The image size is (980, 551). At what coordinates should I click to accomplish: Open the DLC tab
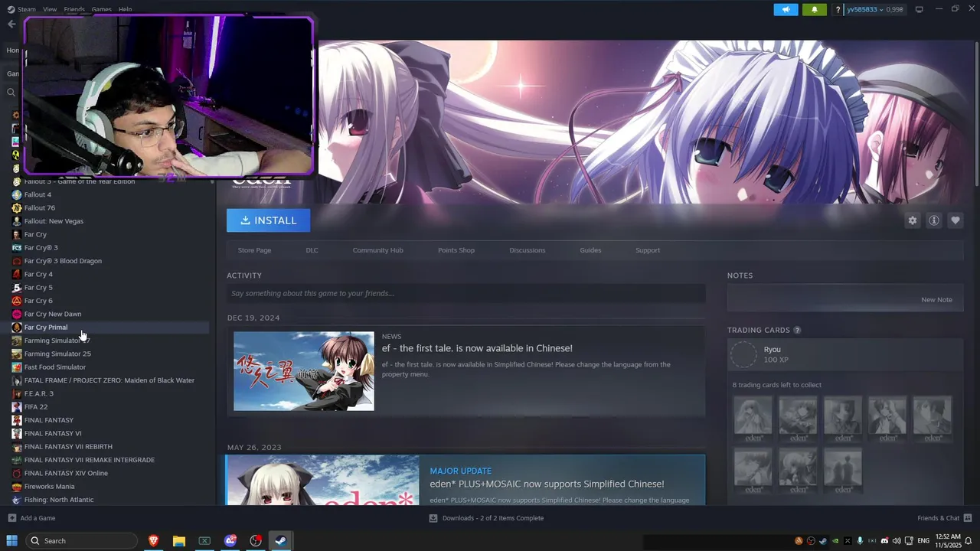click(x=312, y=250)
